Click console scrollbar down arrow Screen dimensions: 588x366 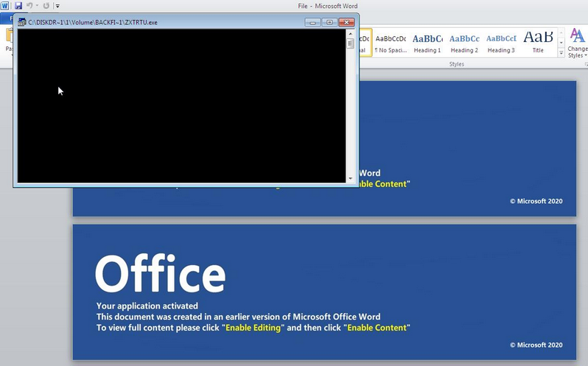[351, 179]
